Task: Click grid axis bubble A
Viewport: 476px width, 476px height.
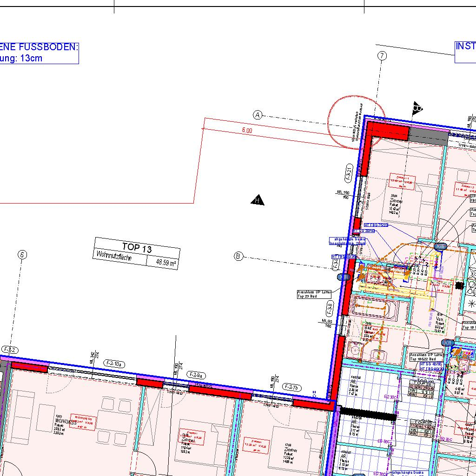Action: tap(258, 115)
